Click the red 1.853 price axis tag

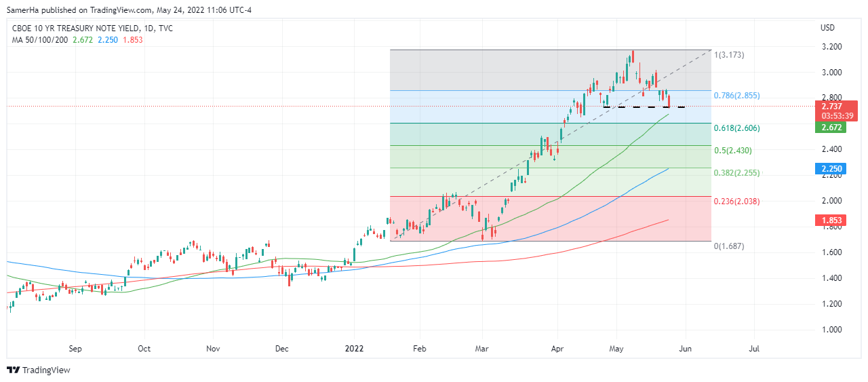click(x=832, y=220)
